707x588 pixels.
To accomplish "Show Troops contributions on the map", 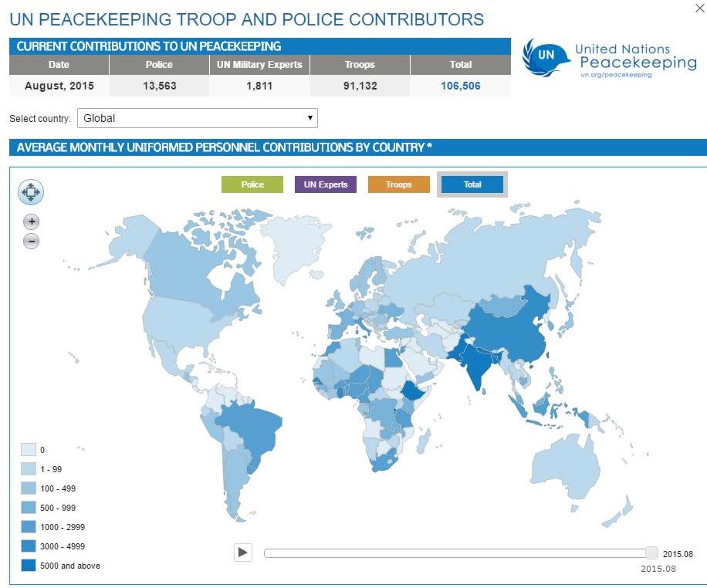I will [398, 184].
